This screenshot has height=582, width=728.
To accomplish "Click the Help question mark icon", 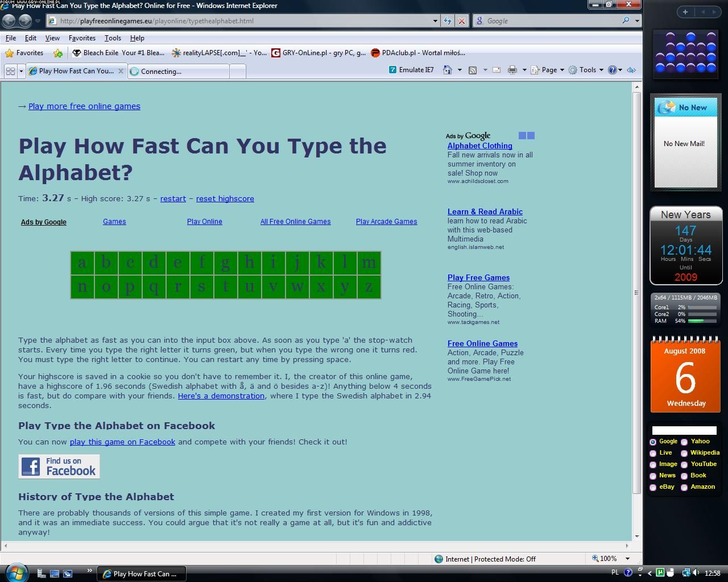I will pos(612,70).
